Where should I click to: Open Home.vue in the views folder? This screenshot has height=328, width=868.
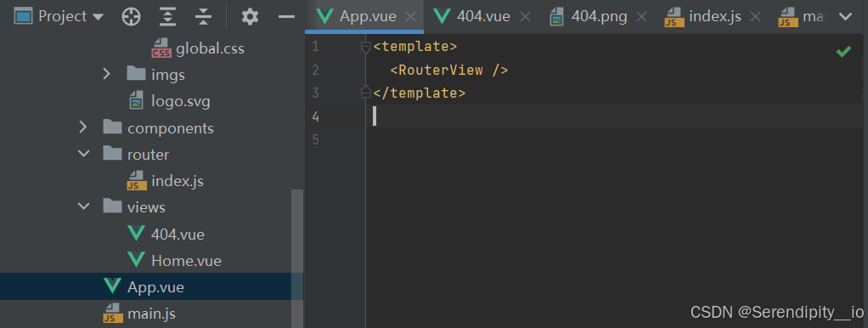click(186, 260)
